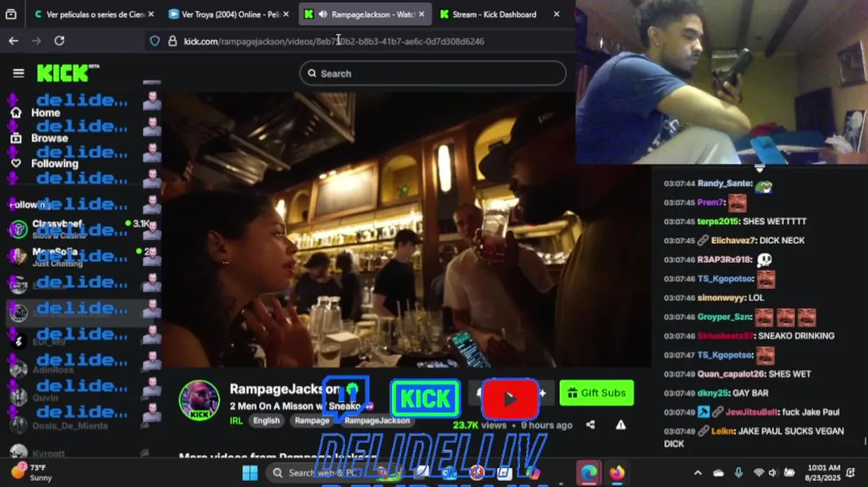Open Windows Start menu

tap(250, 472)
